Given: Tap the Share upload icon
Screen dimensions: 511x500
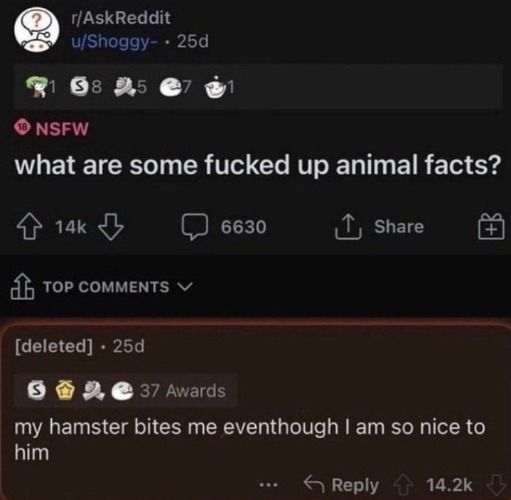Looking at the screenshot, I should pyautogui.click(x=348, y=227).
